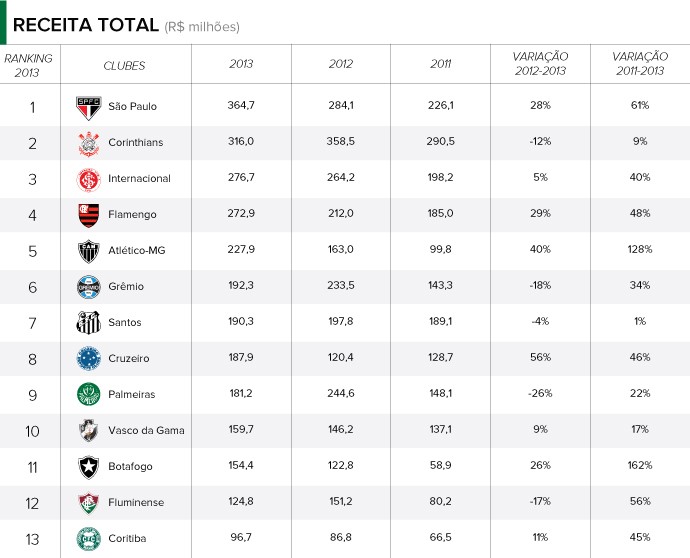Image resolution: width=690 pixels, height=558 pixels.
Task: Click the Vasco da Gama crest
Action: coord(88,431)
